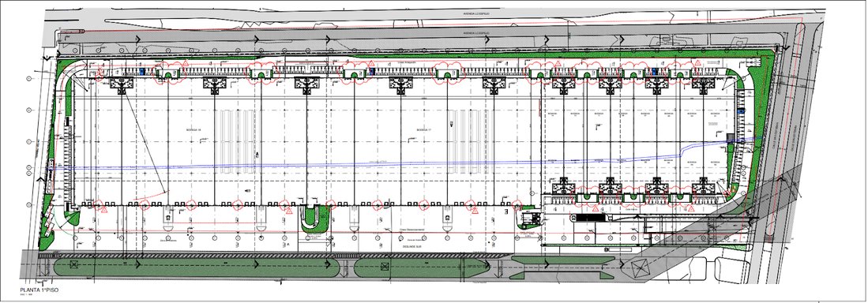Click the dark gray square on east side
Image resolution: width=868 pixels, height=303 pixels.
[730, 137]
